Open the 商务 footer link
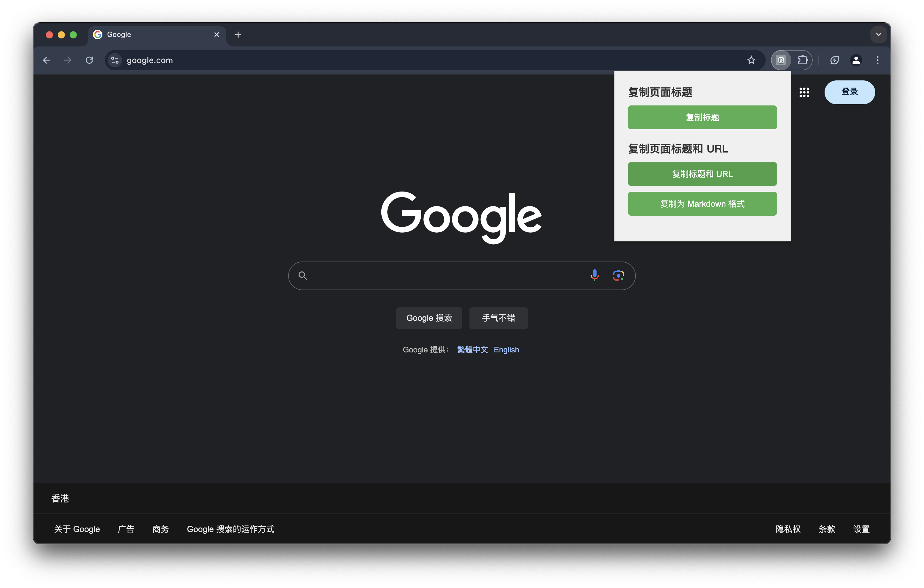This screenshot has height=588, width=924. 160,529
